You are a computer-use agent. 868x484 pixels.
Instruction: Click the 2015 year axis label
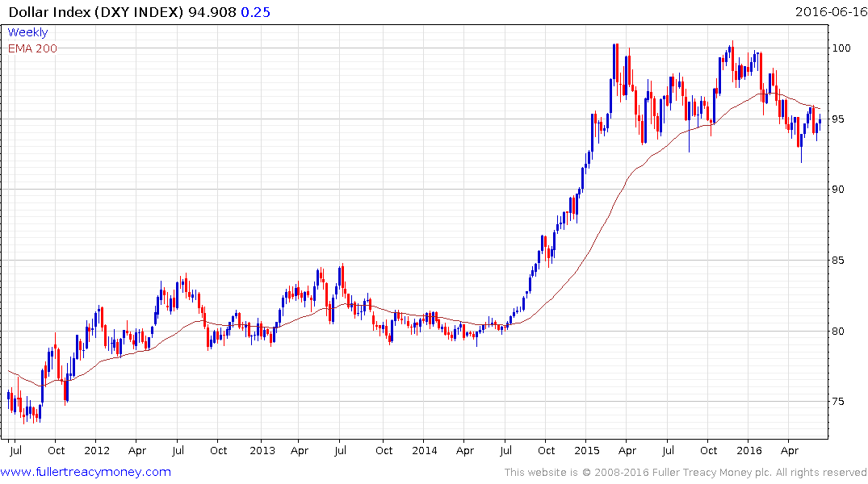point(587,450)
